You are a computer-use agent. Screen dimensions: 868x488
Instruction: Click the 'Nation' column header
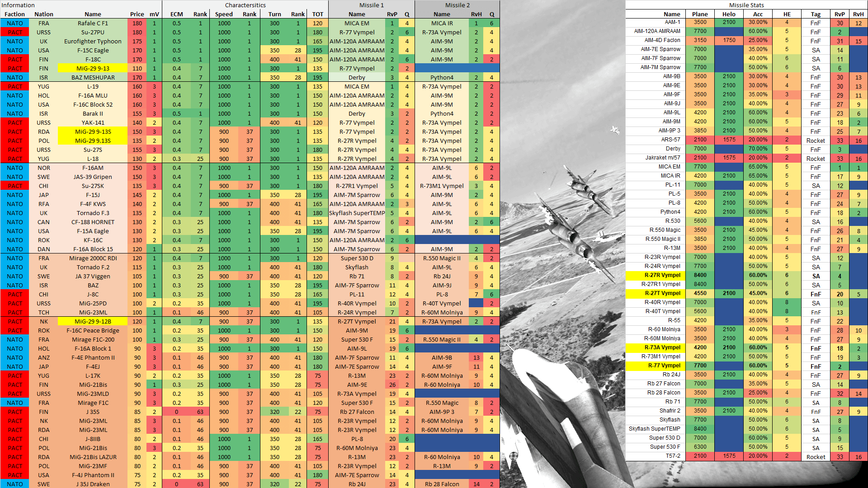pos(44,14)
